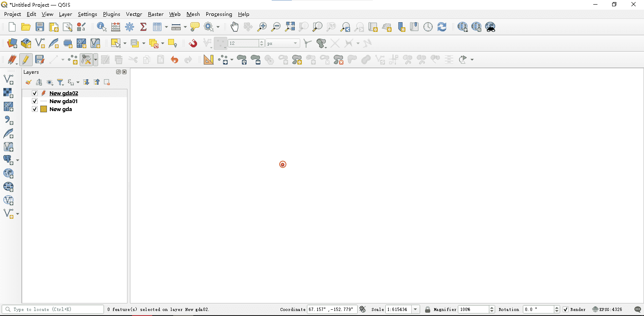This screenshot has width=644, height=316.
Task: Choose the Delete Part tool
Action: (x=338, y=60)
